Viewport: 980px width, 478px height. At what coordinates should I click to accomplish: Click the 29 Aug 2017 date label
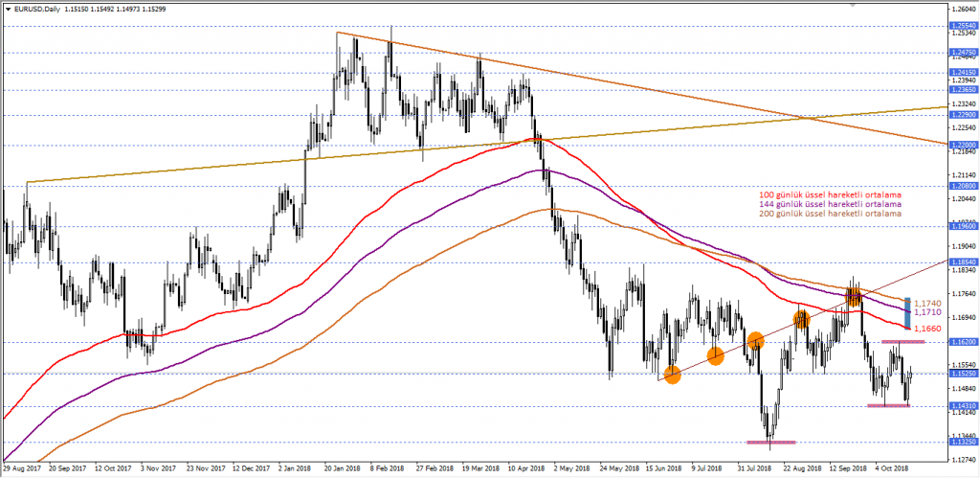pyautogui.click(x=21, y=467)
